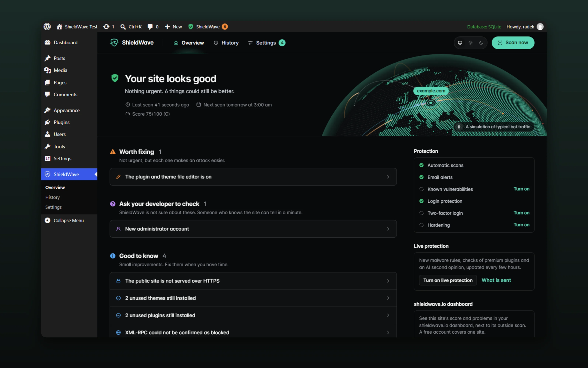
Task: Expand 2 unused plugins still installed
Action: click(x=253, y=315)
